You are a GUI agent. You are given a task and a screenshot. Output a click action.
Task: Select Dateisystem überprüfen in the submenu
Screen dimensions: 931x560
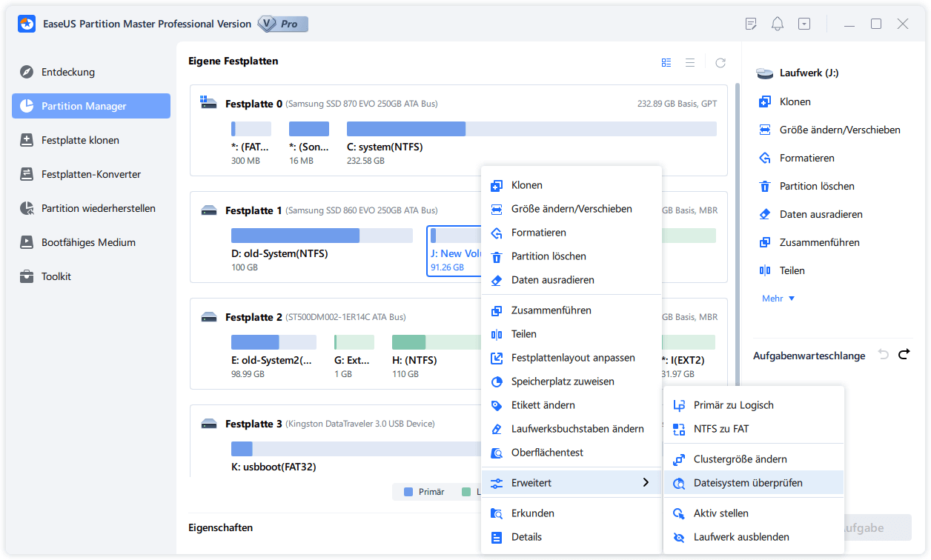pos(754,483)
